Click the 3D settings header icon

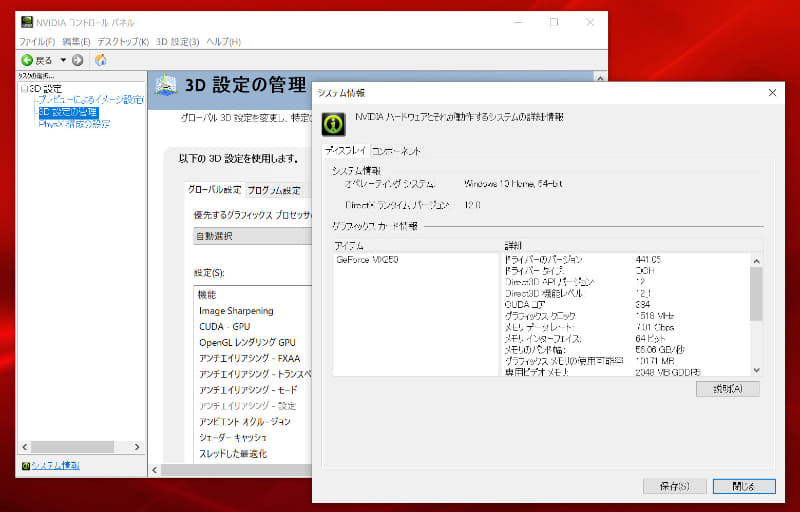[166, 85]
